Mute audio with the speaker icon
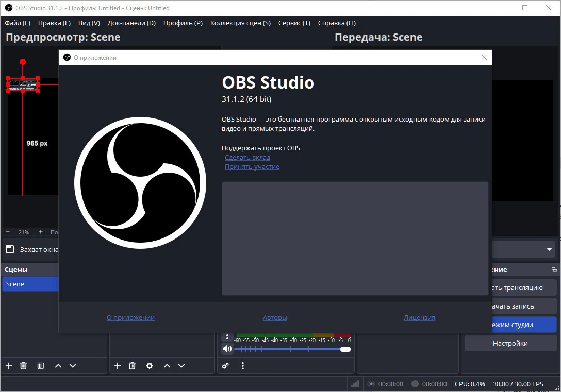Image resolution: width=561 pixels, height=392 pixels. coord(227,349)
